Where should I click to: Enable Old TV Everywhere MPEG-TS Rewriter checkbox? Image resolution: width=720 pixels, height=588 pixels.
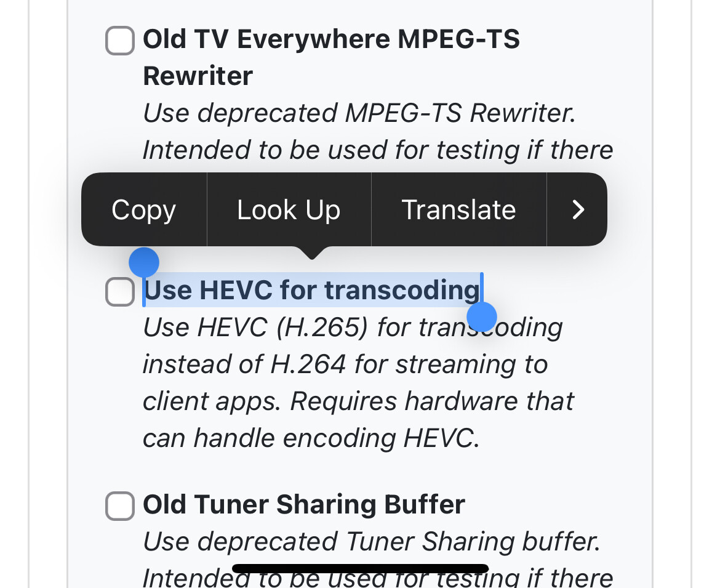point(120,41)
